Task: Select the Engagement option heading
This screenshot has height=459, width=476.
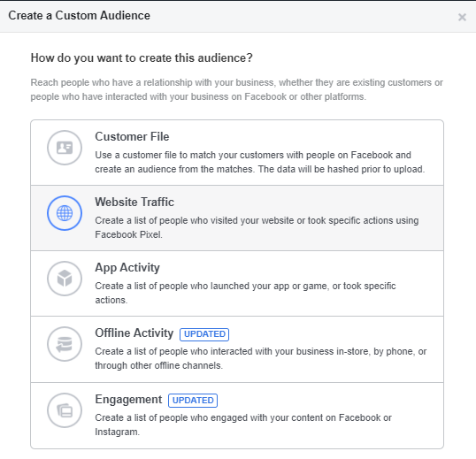Action: [x=128, y=400]
